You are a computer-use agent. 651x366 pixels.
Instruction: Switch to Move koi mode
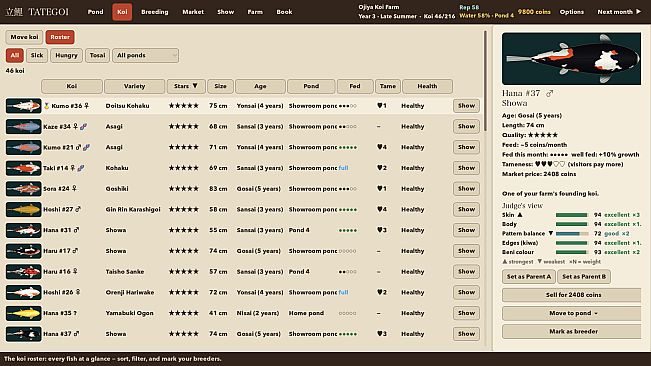[24, 37]
